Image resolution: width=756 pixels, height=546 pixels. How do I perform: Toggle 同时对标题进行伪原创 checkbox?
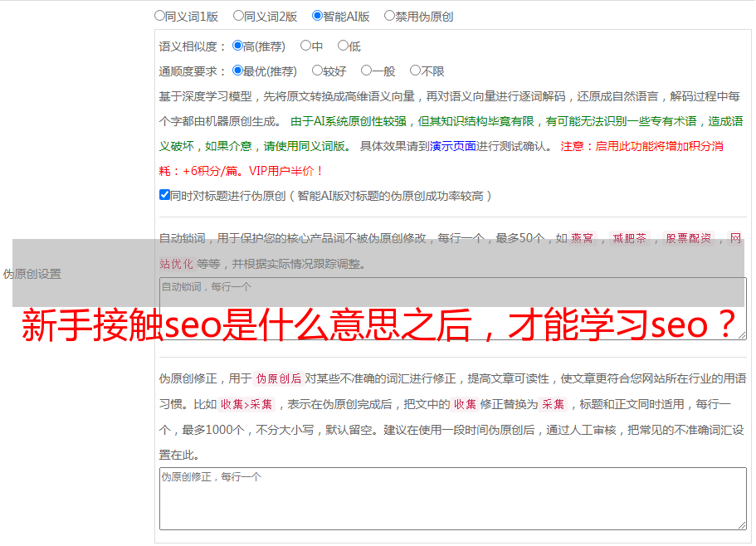coord(164,195)
